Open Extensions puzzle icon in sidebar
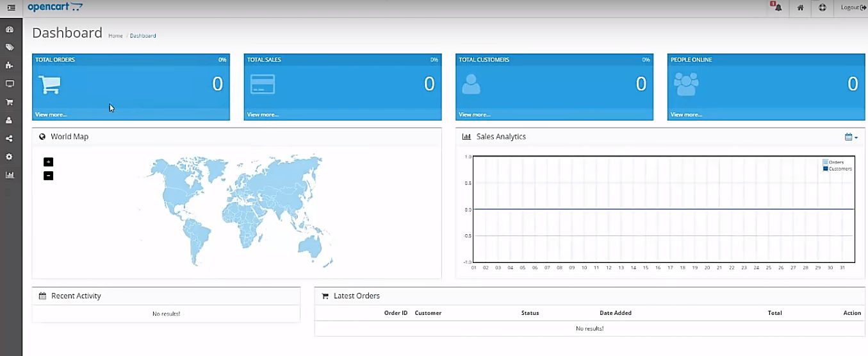 click(10, 65)
